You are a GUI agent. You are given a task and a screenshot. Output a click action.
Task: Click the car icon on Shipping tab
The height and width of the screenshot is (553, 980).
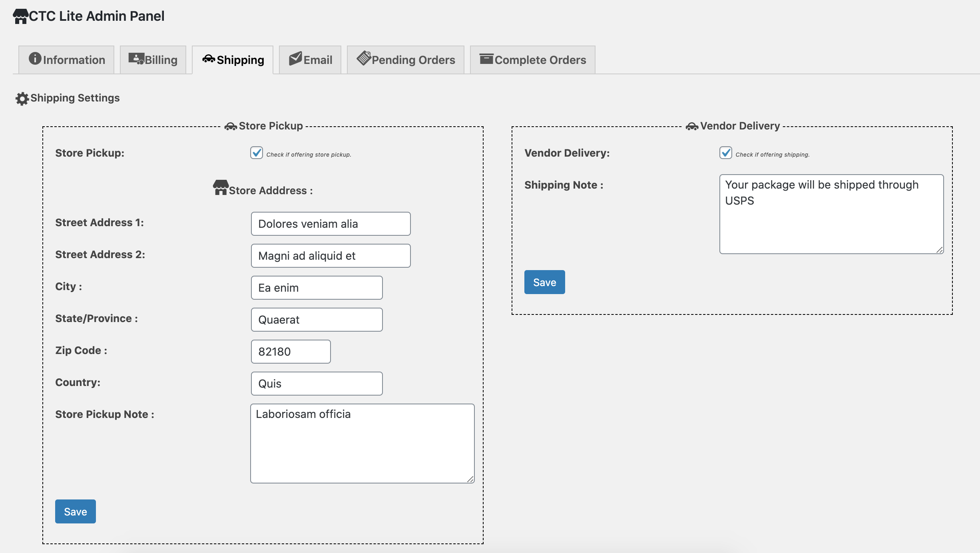pyautogui.click(x=209, y=59)
